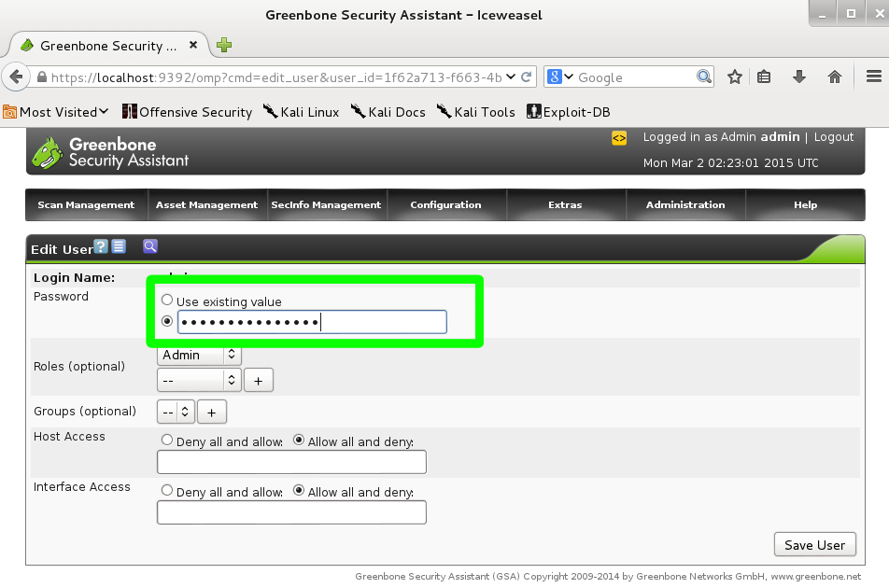
Task: Click the Google search engine icon dropdown
Action: (x=560, y=77)
